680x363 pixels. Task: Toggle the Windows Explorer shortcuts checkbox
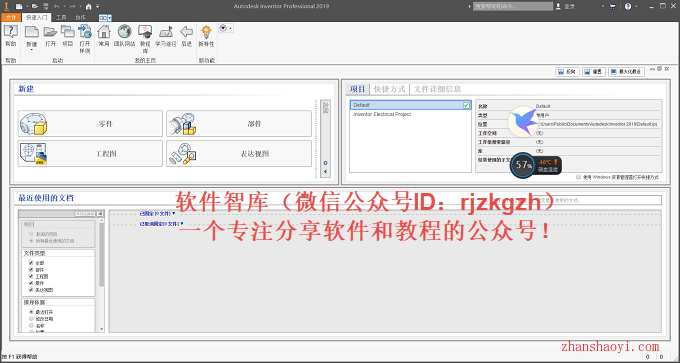579,177
